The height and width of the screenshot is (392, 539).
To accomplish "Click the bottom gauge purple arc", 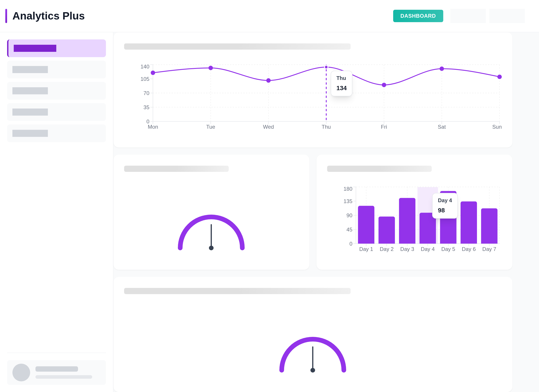I will pos(312,339).
